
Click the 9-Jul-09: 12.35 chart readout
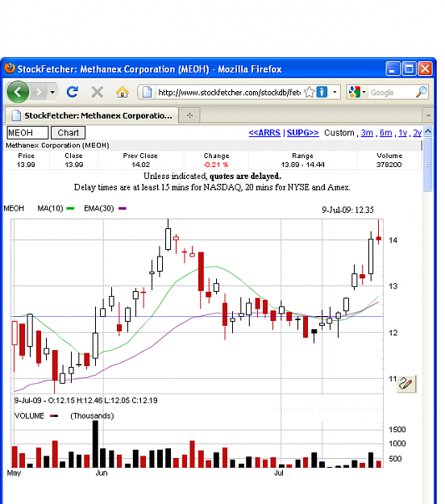coord(347,210)
